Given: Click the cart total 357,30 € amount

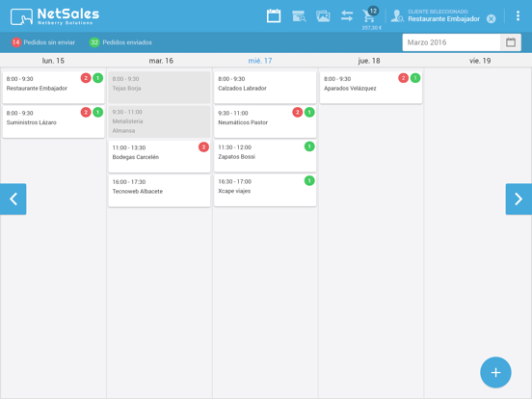Looking at the screenshot, I should pos(371,28).
